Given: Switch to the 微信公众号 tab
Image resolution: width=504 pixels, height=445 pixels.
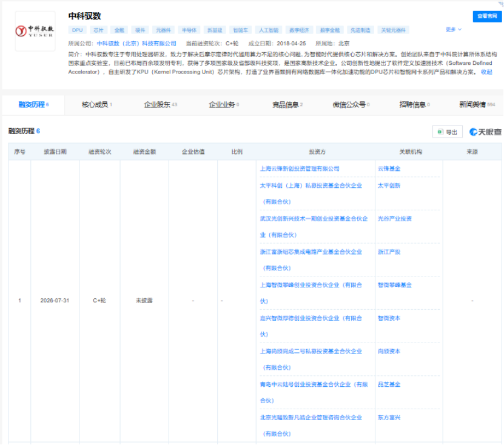Looking at the screenshot, I should pos(351,105).
